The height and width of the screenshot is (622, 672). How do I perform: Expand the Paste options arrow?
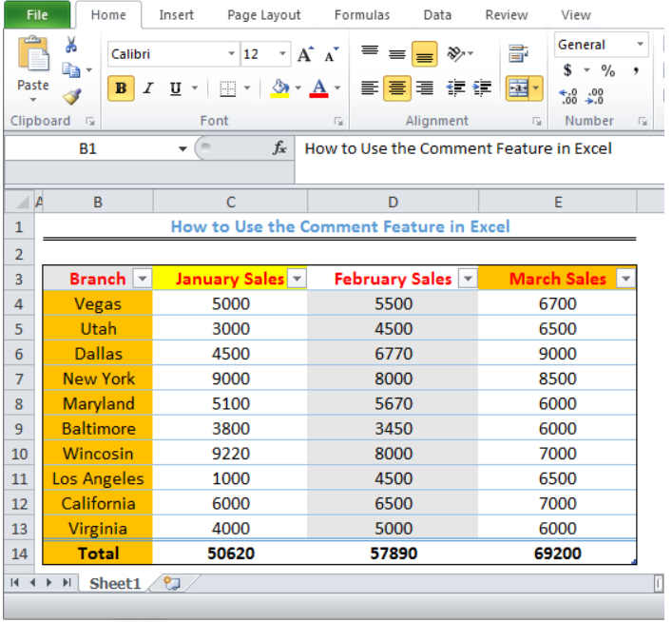[33, 100]
